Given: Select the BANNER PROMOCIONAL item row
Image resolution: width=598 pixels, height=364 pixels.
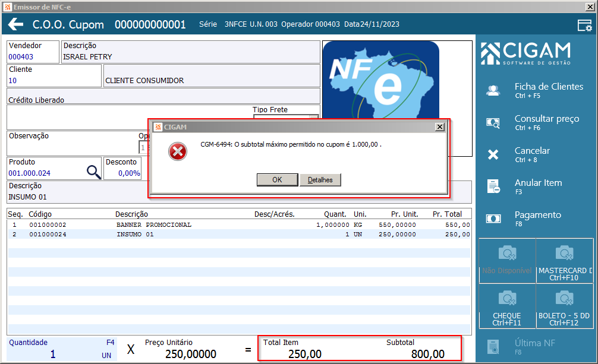Looking at the screenshot, I should coord(239,225).
